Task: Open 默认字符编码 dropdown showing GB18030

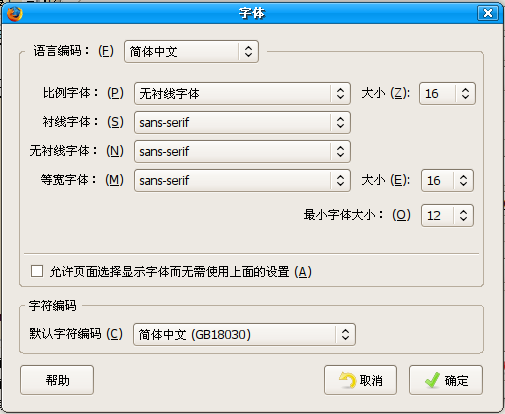Action: point(244,334)
